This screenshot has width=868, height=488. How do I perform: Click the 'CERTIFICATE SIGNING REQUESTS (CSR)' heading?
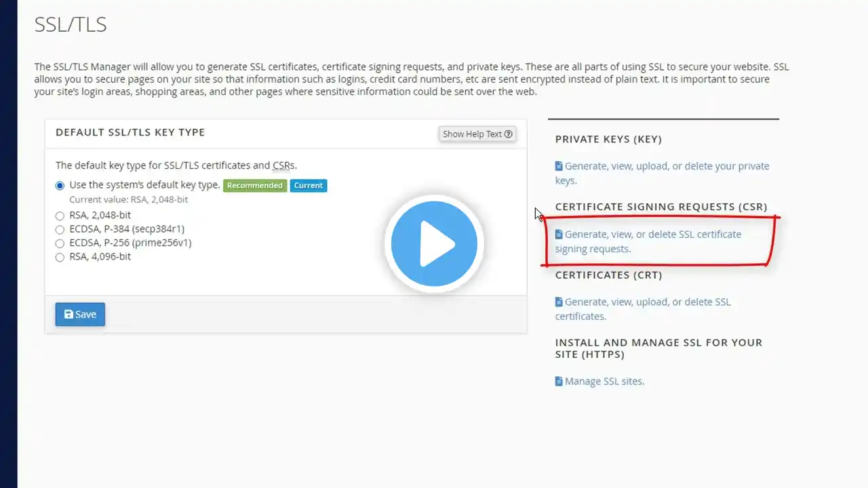pyautogui.click(x=661, y=207)
